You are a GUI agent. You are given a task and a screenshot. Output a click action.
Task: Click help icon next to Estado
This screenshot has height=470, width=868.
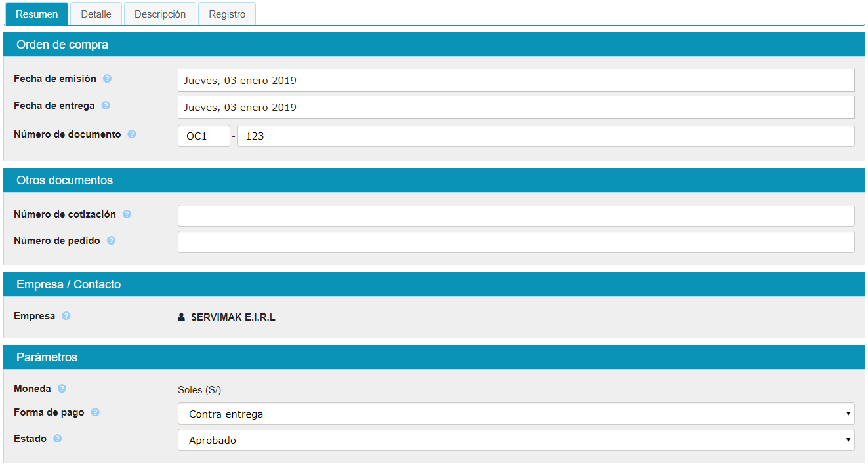(x=58, y=439)
